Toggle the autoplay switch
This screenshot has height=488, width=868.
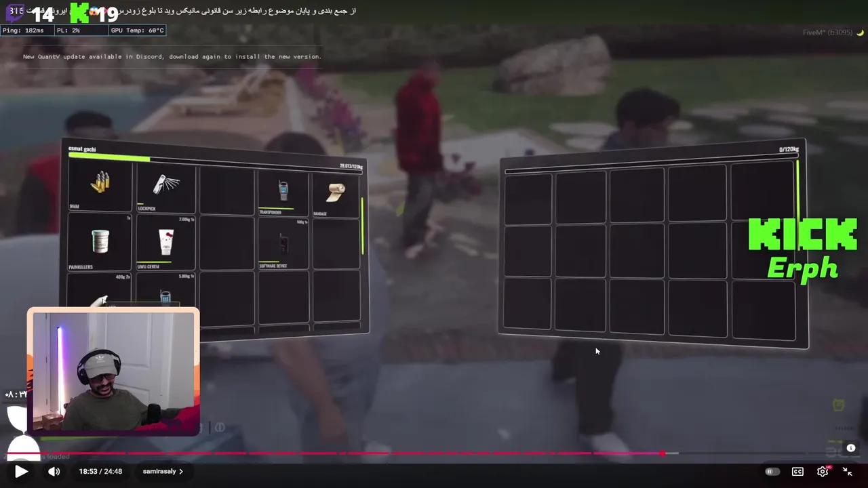click(x=772, y=472)
